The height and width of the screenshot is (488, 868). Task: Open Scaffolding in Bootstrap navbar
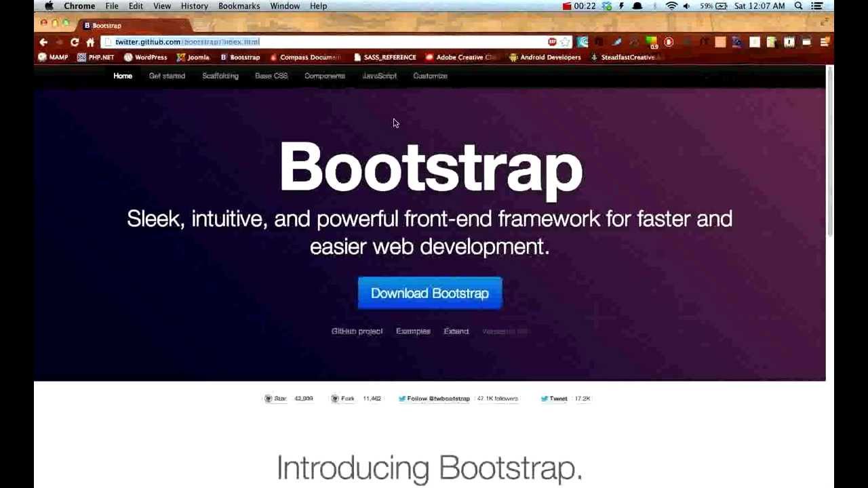point(220,76)
